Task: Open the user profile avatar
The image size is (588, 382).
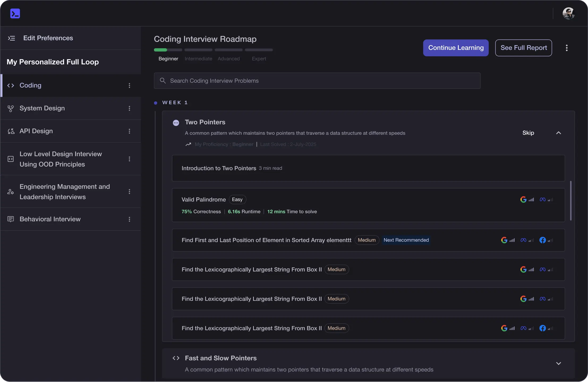Action: point(568,14)
